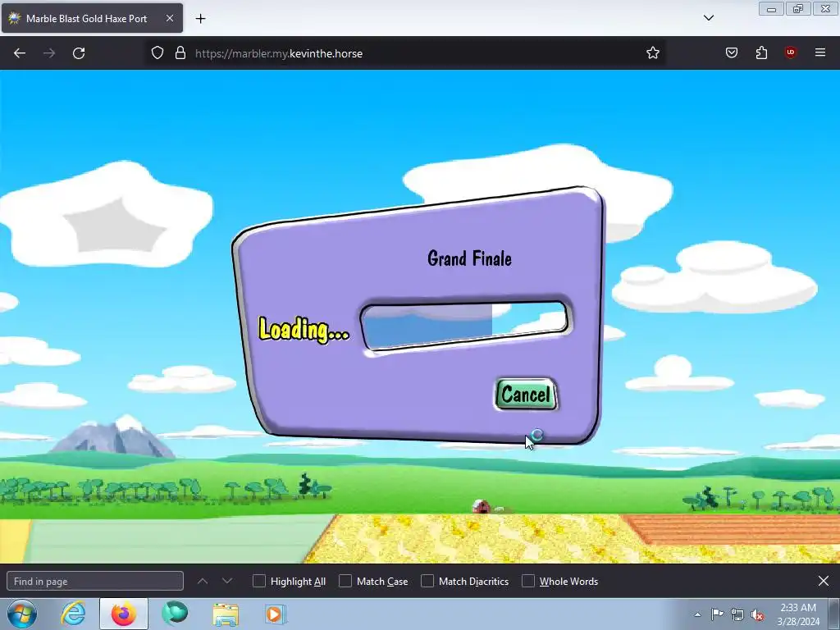
Task: Open the Action Center flag icon
Action: 717,614
